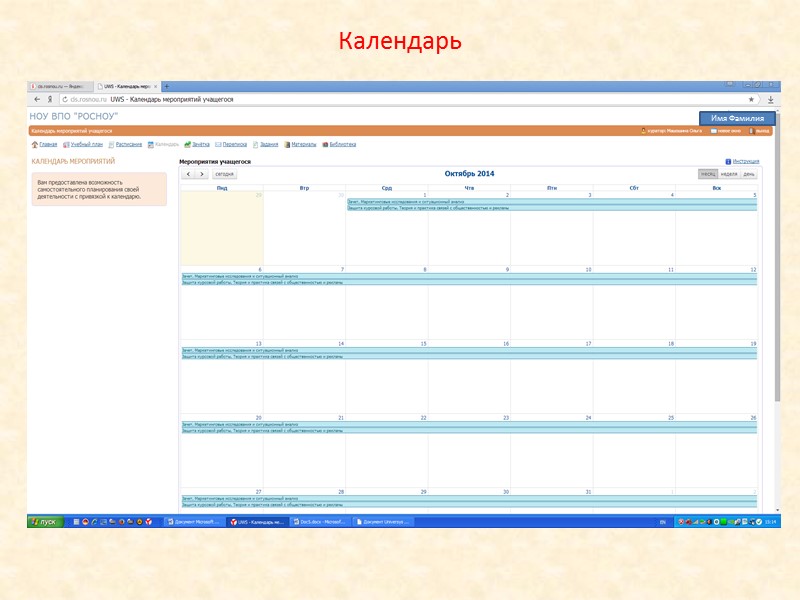Open the 'новое окно' link
The image size is (800, 600).
point(729,131)
